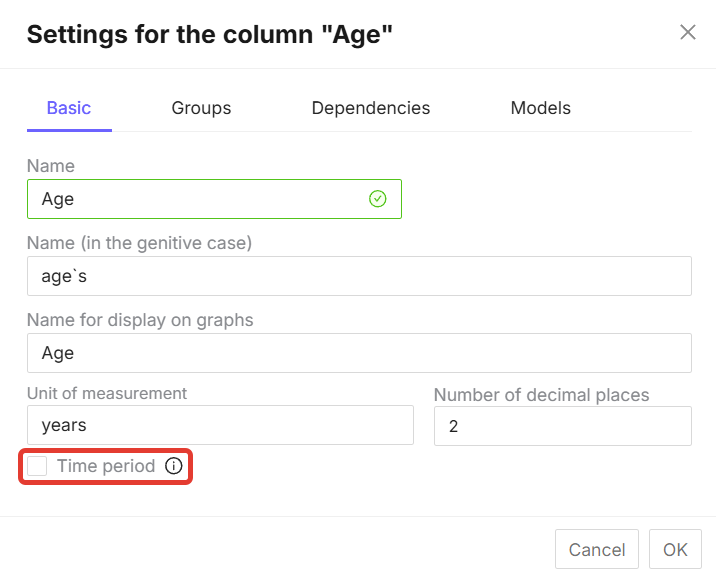Image resolution: width=716 pixels, height=582 pixels.
Task: Close the column settings dialog
Action: click(688, 32)
